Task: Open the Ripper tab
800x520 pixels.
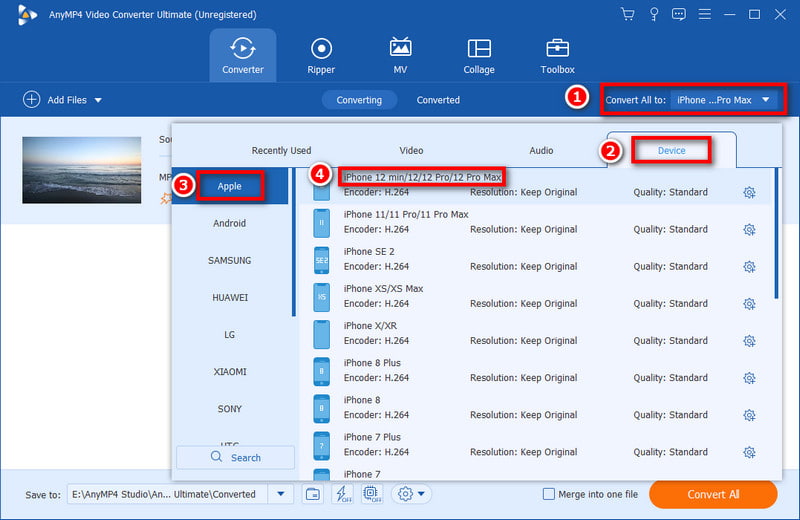Action: (321, 56)
